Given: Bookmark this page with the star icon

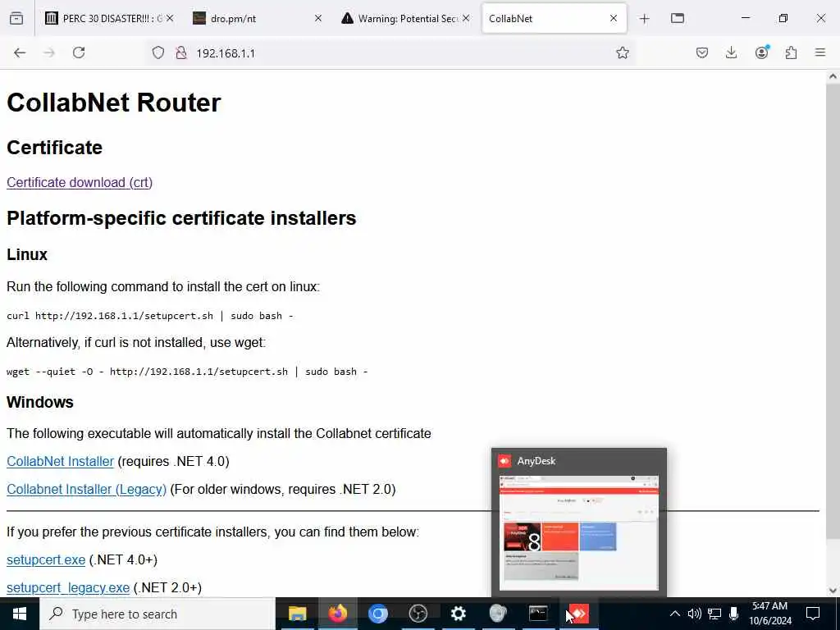Looking at the screenshot, I should 622,52.
